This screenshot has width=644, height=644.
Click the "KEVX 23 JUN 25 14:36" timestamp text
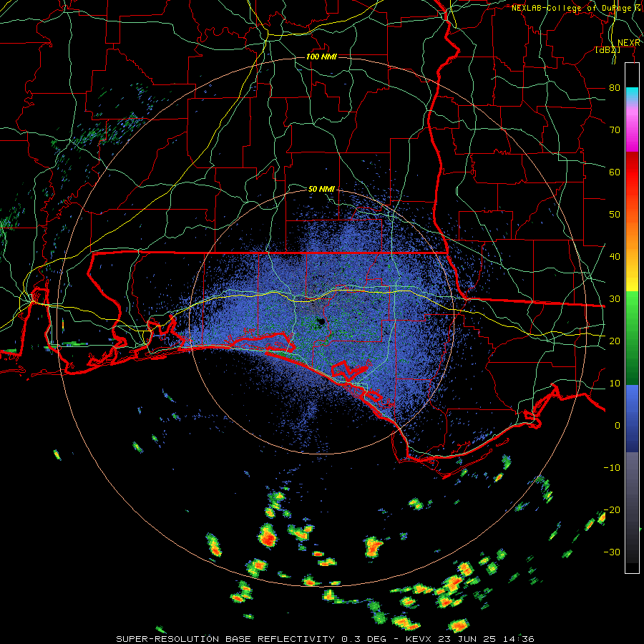[x=470, y=639]
